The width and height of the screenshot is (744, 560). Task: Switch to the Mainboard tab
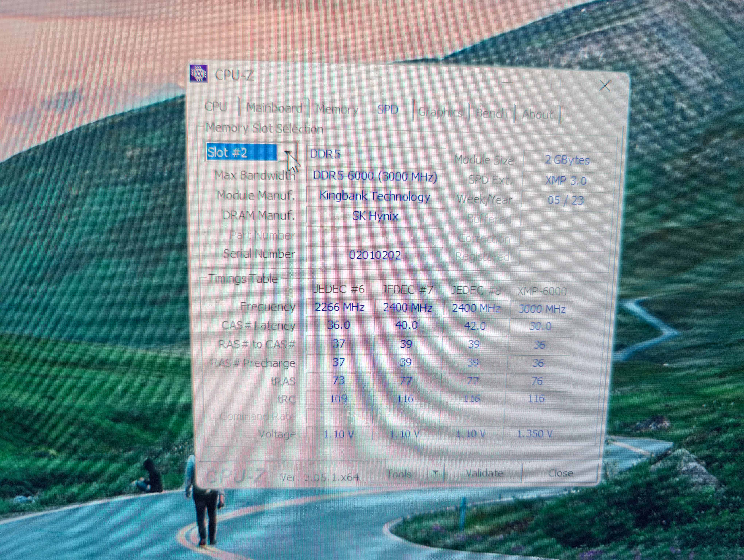(x=274, y=108)
